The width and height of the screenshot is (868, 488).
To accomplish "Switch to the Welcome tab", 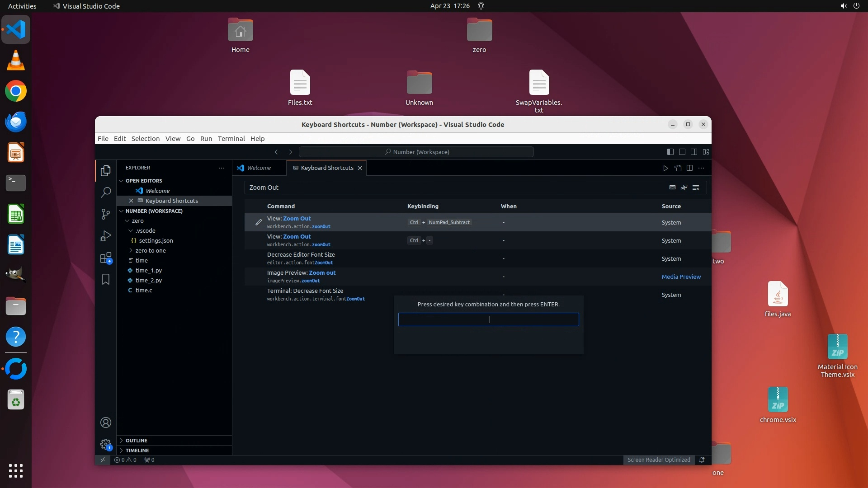I will tap(259, 168).
